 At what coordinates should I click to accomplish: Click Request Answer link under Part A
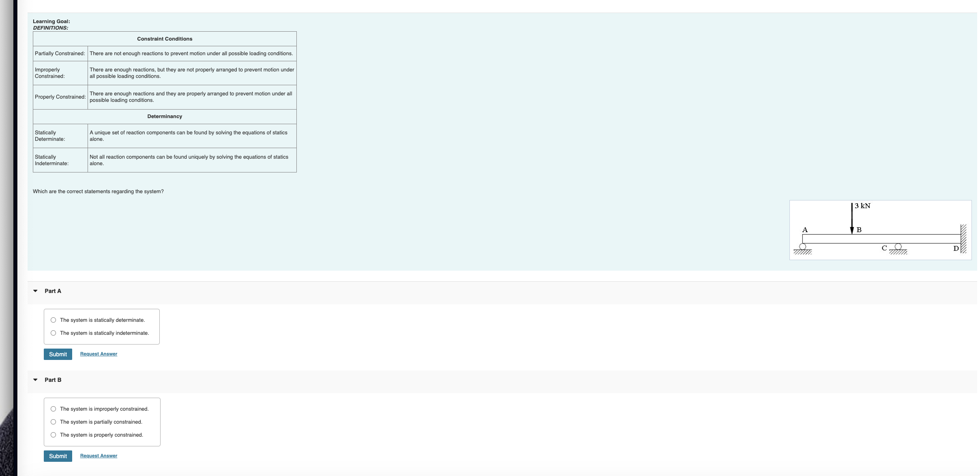coord(99,354)
